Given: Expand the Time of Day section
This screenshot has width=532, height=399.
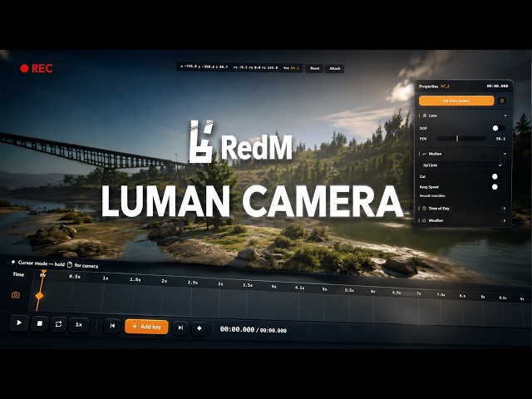Looking at the screenshot, I should click(463, 209).
